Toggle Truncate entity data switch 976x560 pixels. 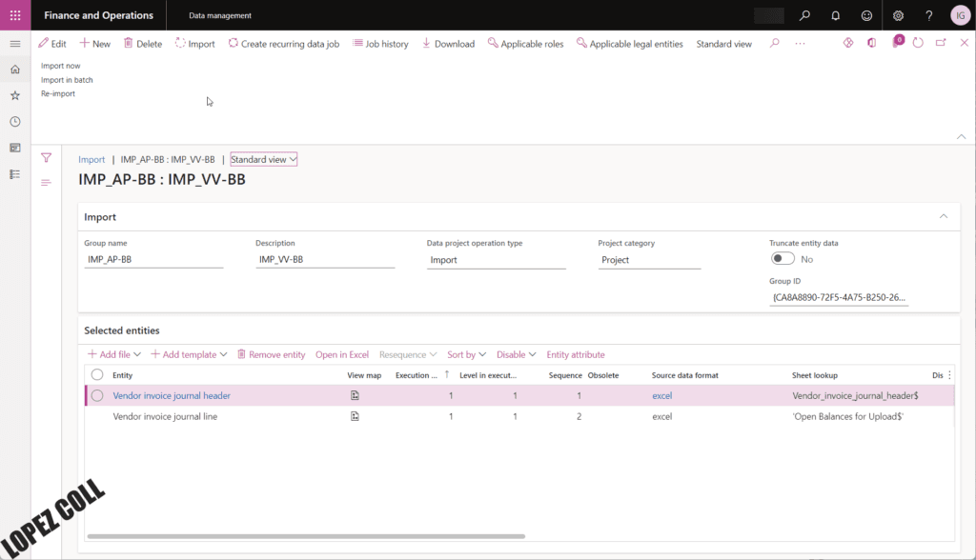pos(783,259)
